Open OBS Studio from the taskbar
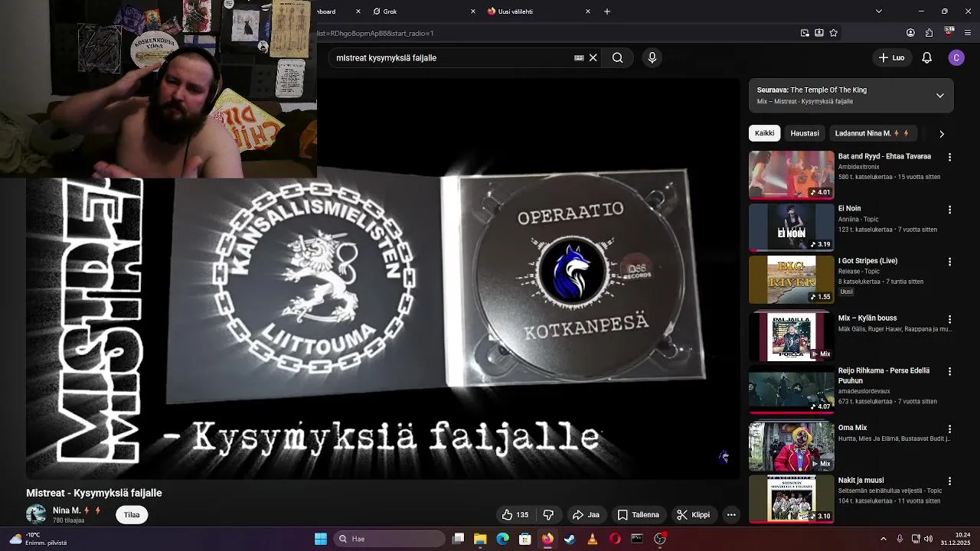The height and width of the screenshot is (551, 980). pos(660,539)
